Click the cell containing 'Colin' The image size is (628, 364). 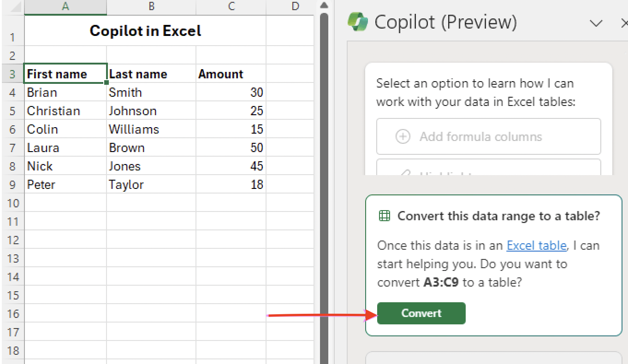click(65, 129)
